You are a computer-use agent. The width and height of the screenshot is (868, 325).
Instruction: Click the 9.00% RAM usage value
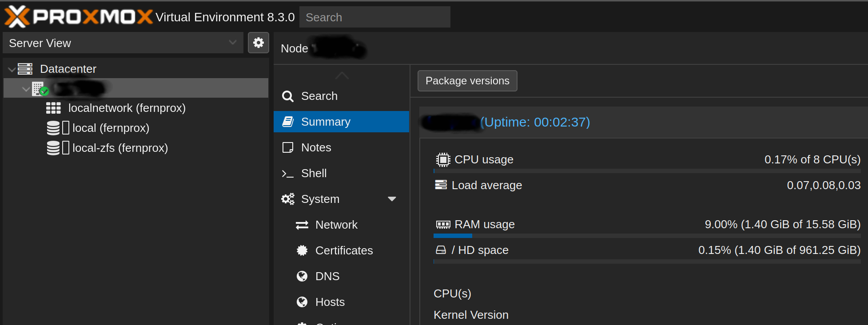783,224
